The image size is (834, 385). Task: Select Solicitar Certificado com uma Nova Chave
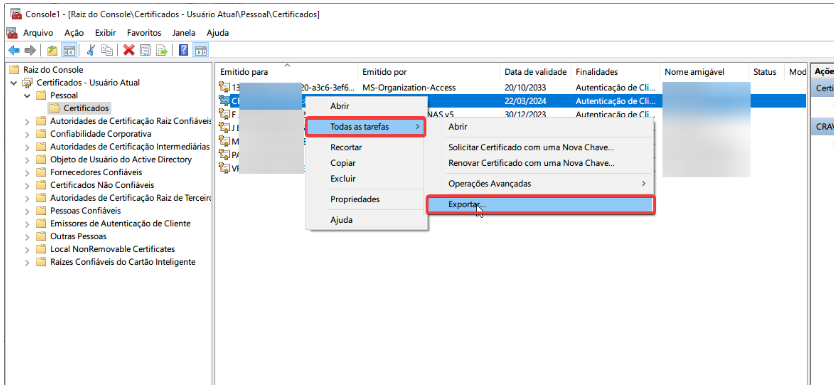pos(540,147)
